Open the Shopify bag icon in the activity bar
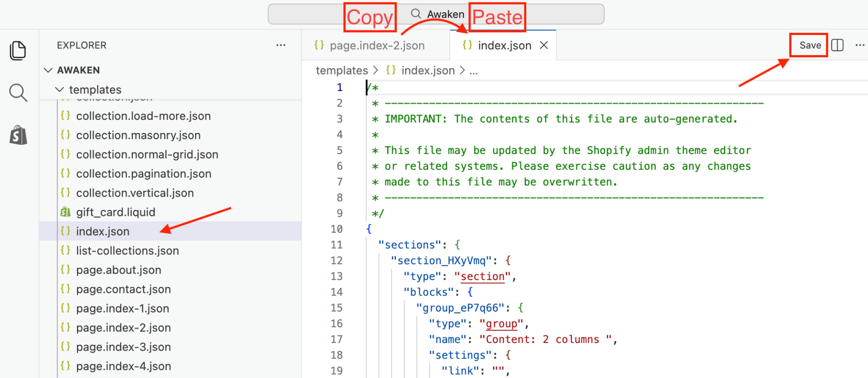The width and height of the screenshot is (868, 378). [x=18, y=135]
